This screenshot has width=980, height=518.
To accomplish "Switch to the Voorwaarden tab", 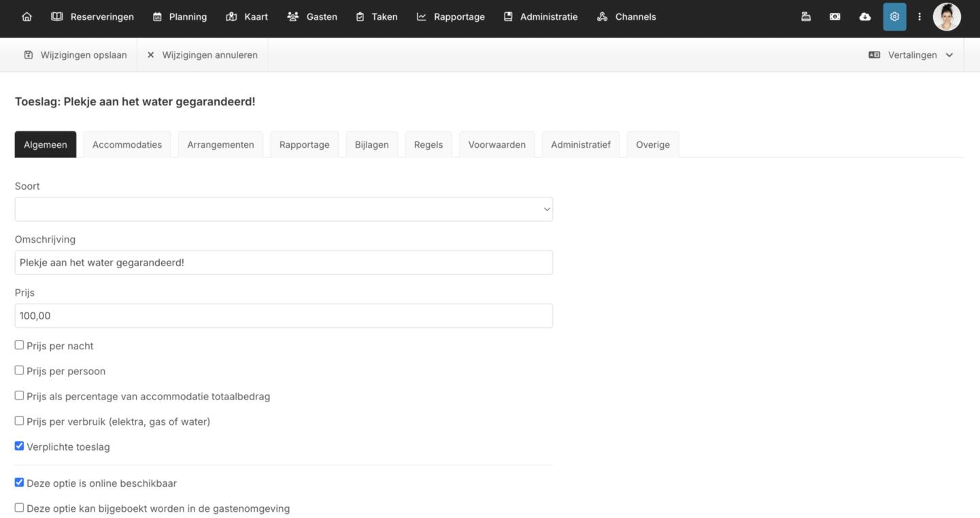I will pos(496,144).
